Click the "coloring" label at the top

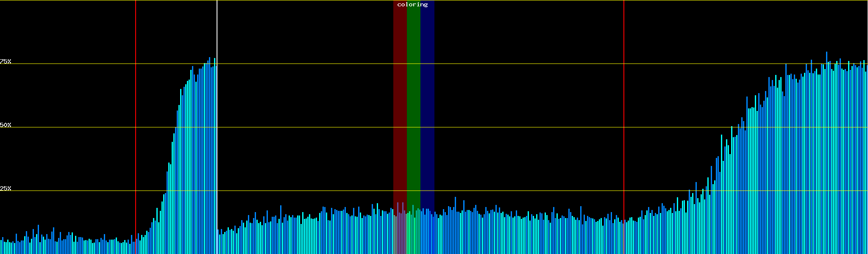(x=412, y=5)
